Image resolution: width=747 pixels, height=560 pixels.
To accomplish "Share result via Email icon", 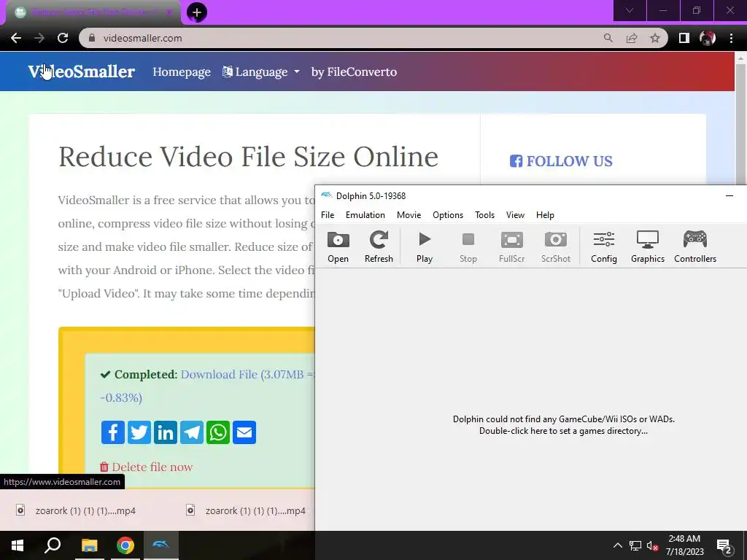I will coord(244,432).
